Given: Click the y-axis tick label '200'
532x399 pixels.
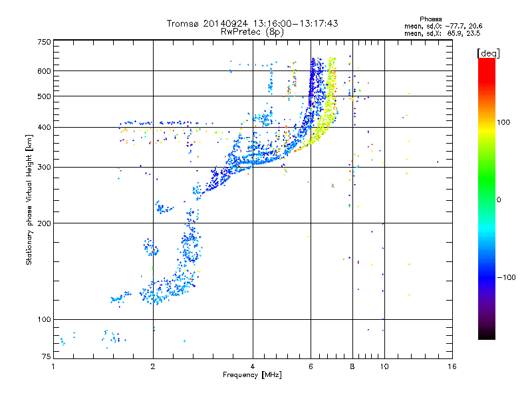Looking at the screenshot, I should (x=44, y=223).
